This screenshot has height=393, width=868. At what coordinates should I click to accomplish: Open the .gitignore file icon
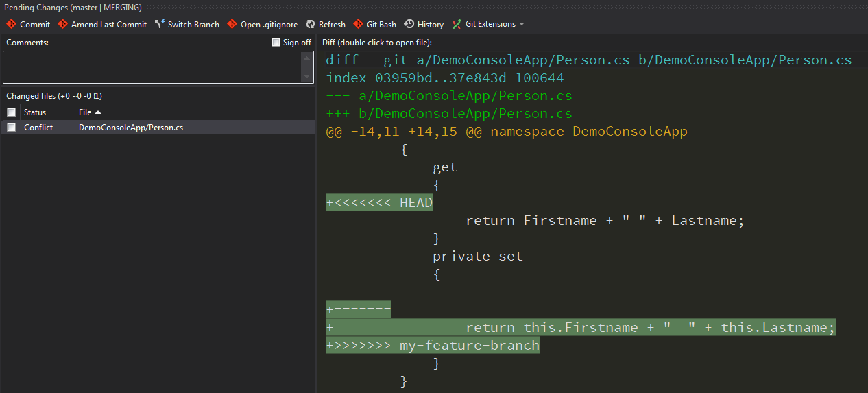[x=232, y=24]
